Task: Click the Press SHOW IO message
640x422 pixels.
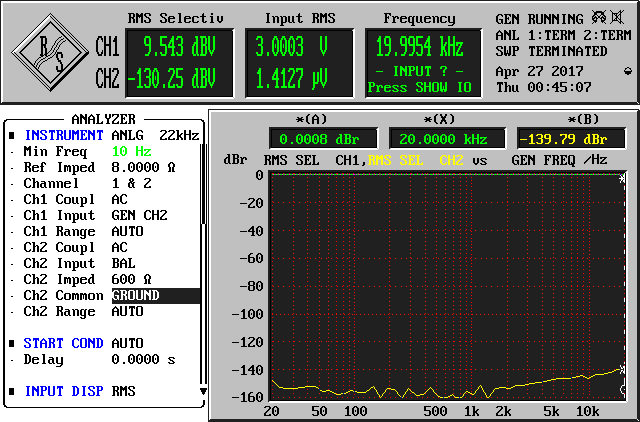Action: click(x=420, y=88)
